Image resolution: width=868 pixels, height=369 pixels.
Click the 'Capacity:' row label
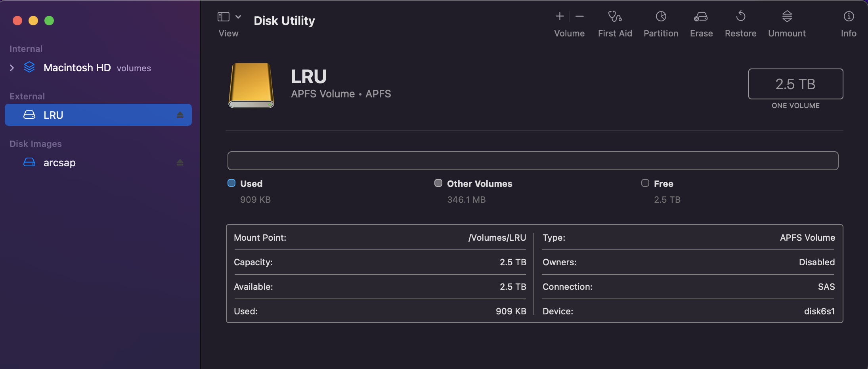pos(253,262)
